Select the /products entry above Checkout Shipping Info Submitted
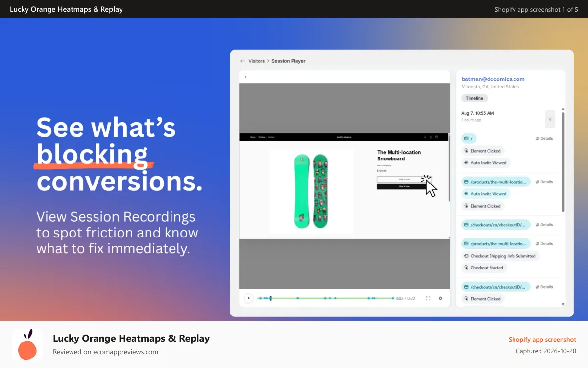The height and width of the screenshot is (368, 588). point(496,244)
